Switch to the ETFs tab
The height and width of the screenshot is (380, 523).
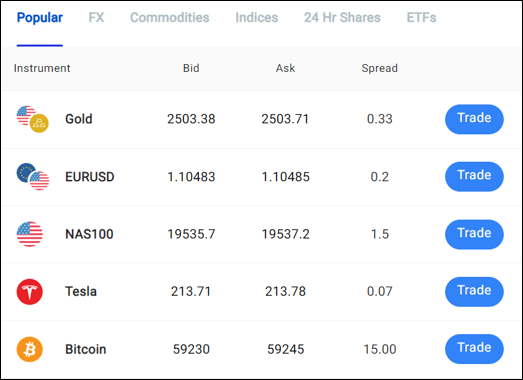[421, 18]
